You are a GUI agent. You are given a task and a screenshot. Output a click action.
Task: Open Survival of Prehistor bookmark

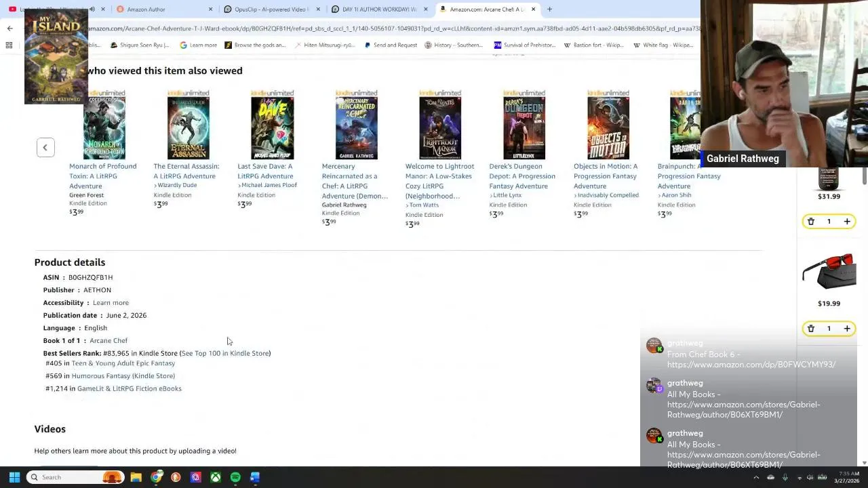tap(524, 45)
